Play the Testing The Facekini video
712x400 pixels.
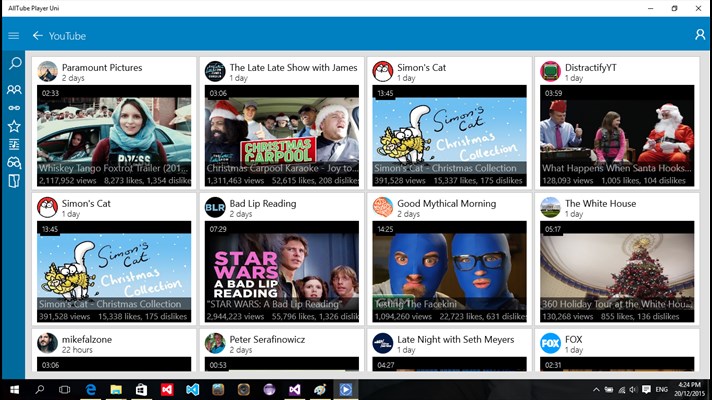click(450, 272)
